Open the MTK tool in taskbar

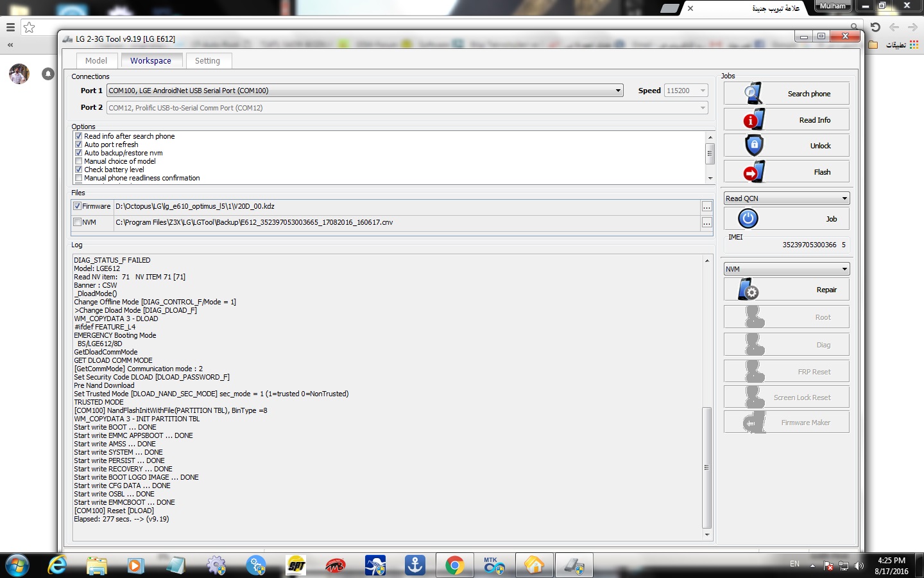point(494,565)
